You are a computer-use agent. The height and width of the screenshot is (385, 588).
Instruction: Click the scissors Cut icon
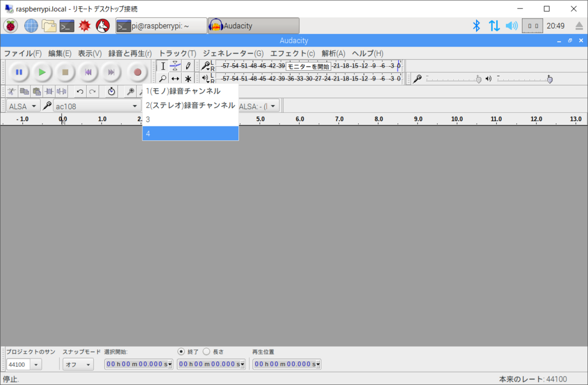click(x=11, y=91)
